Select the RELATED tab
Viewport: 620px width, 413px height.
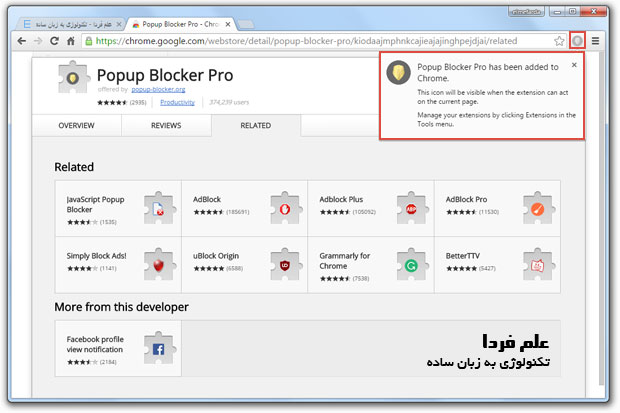255,125
